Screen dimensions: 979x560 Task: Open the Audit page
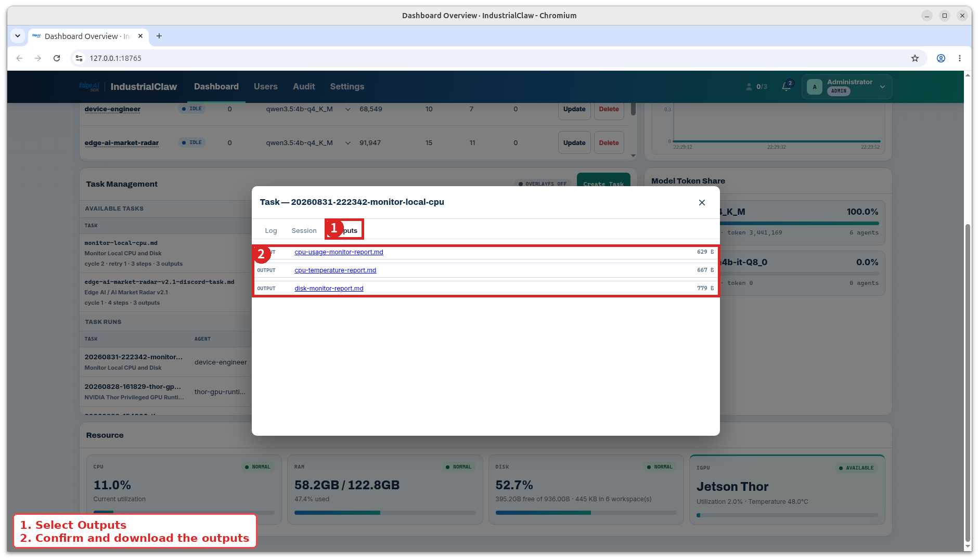304,87
